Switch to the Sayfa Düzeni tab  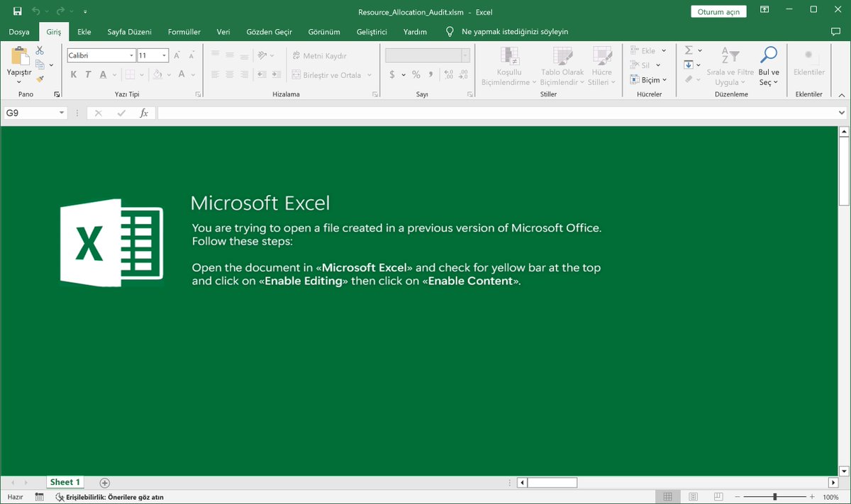click(x=130, y=32)
